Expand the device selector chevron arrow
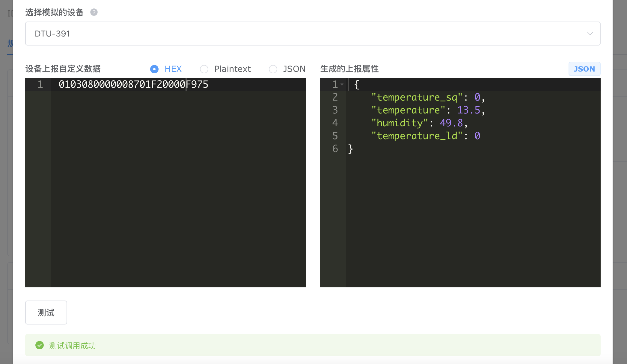 590,34
